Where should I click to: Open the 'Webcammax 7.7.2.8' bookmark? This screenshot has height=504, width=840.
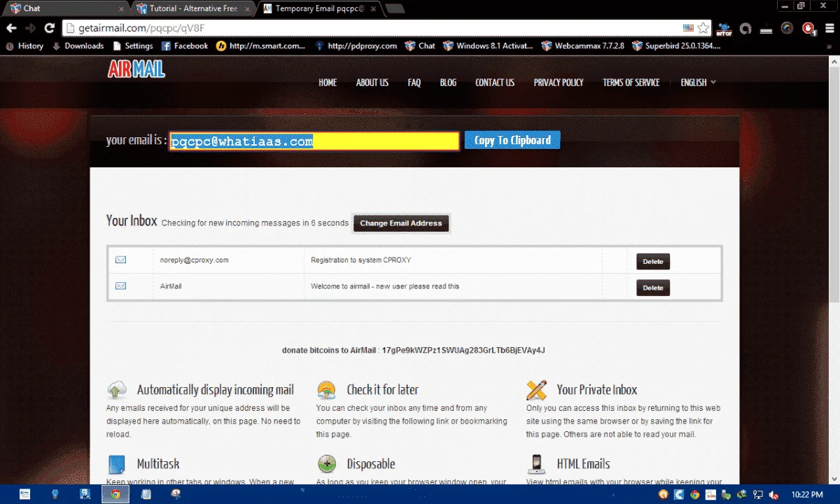coord(582,46)
